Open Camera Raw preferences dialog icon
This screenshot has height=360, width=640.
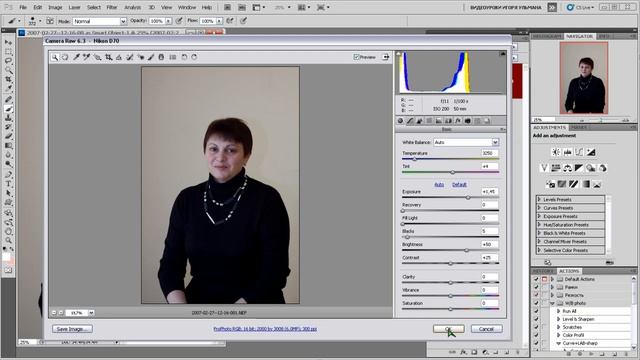coord(173,58)
